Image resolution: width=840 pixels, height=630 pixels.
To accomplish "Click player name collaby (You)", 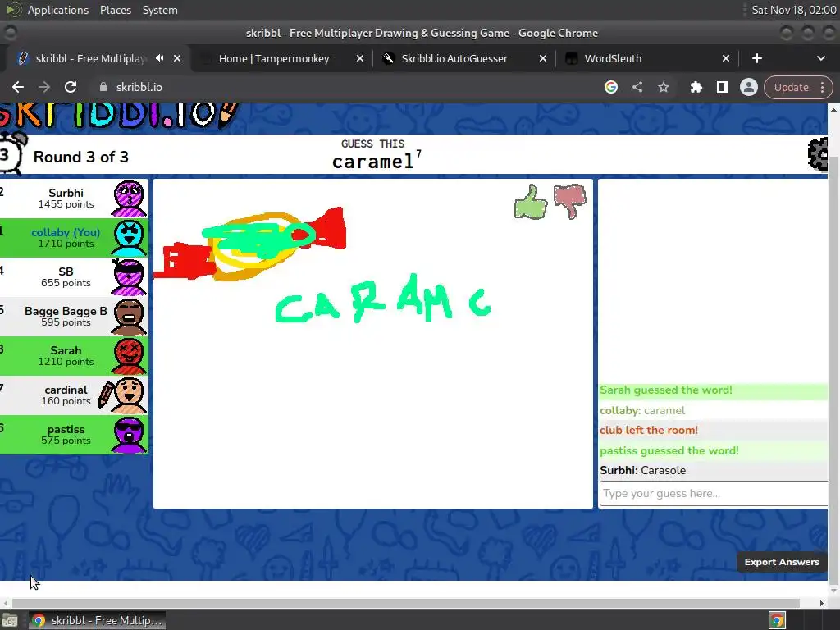I will [66, 232].
